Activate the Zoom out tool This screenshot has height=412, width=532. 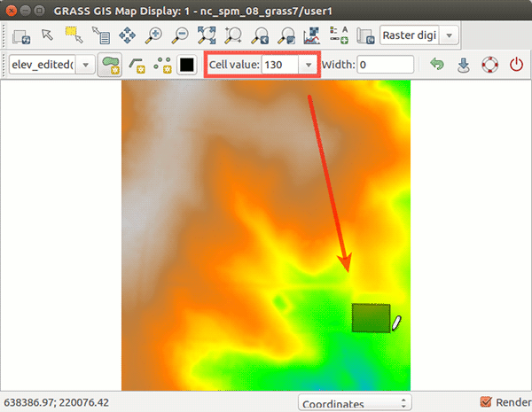click(x=181, y=36)
